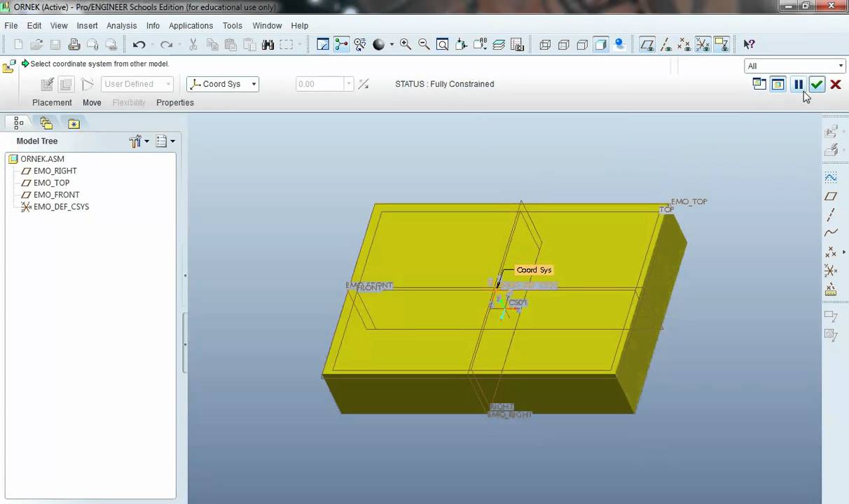
Task: Open the Applications menu
Action: point(191,26)
